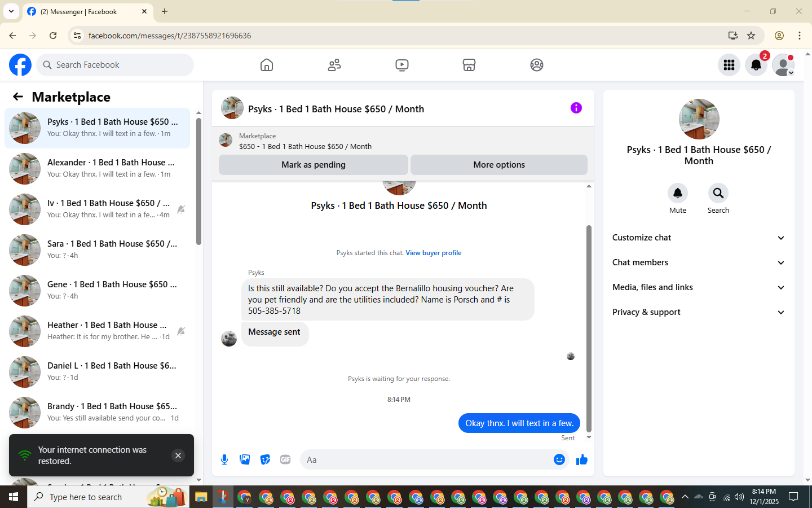Click muted bell icon on Heather chat
Viewport: 812px width, 508px height.
[x=181, y=331]
